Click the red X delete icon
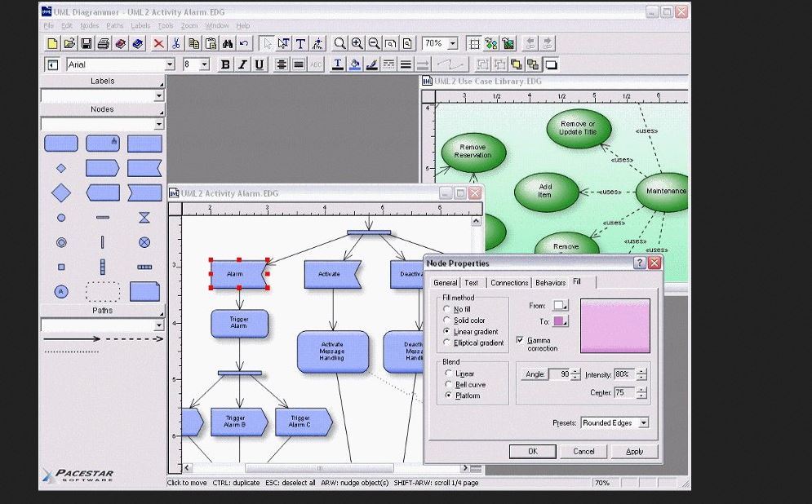The image size is (812, 504). click(x=158, y=43)
